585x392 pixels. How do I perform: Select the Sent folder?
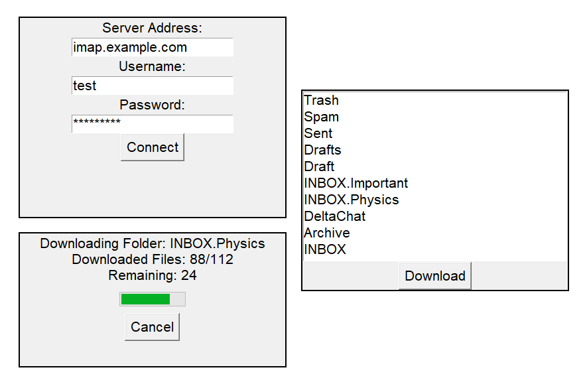(x=318, y=133)
